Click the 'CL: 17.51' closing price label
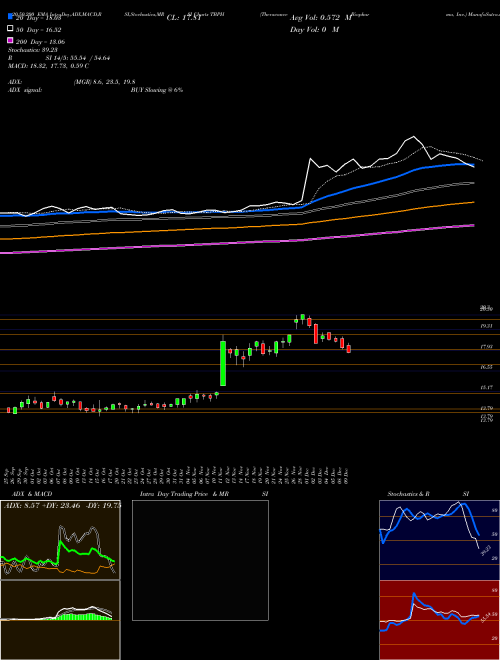 [x=184, y=18]
